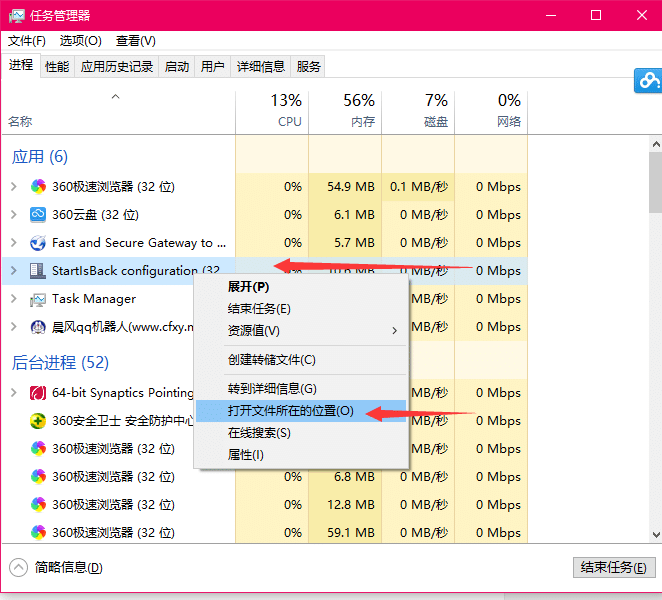Minimize the 任务管理器 window
The image size is (662, 600).
pyautogui.click(x=551, y=16)
